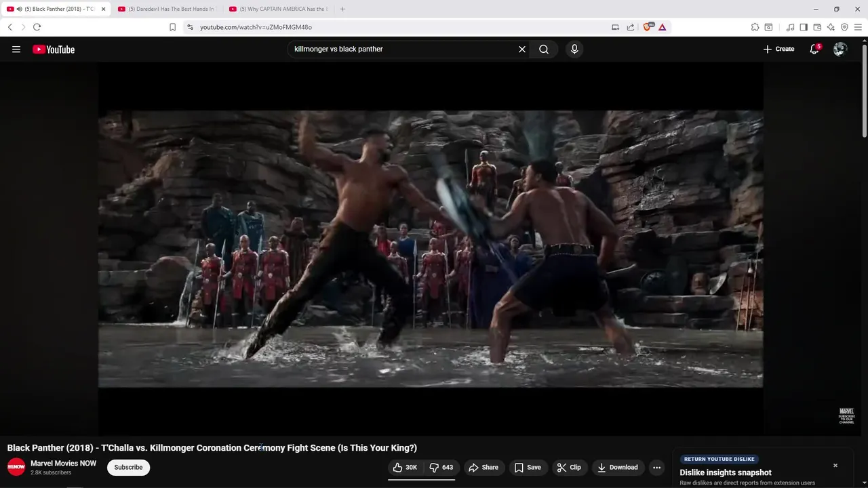Subscribe to Marvel Movies NOW
The image size is (868, 488).
(128, 467)
